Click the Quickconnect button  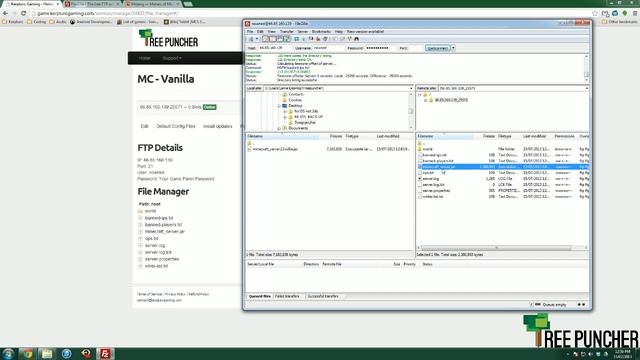438,48
